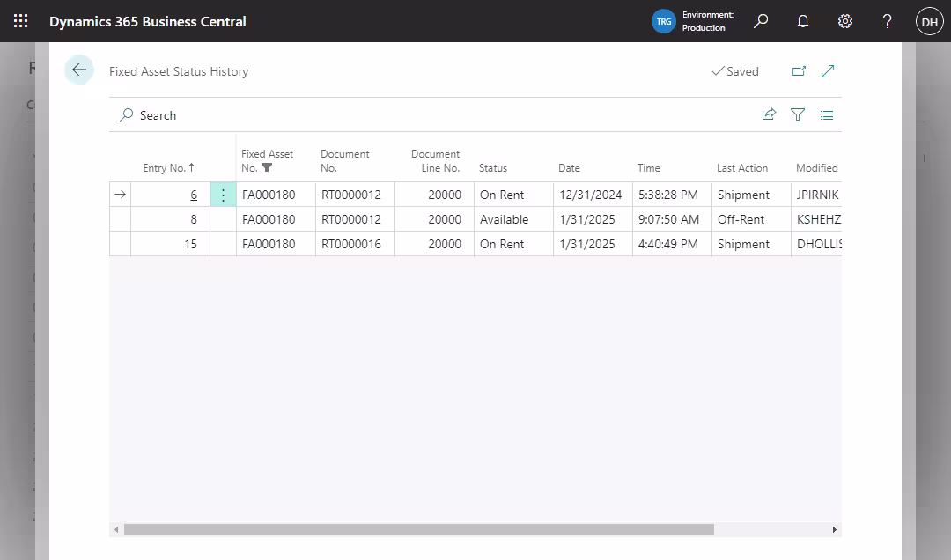951x560 pixels.
Task: Click the KSHEHZ modified-by cell
Action: coord(818,219)
